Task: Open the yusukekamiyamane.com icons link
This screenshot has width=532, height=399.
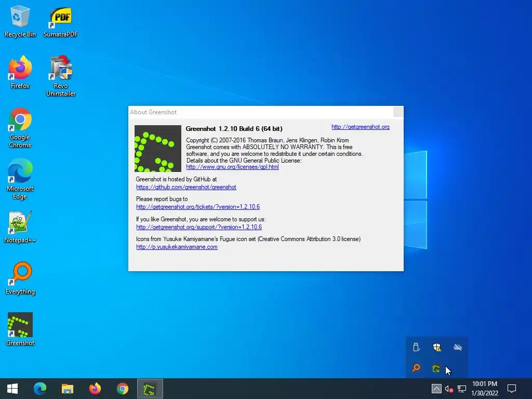Action: pyautogui.click(x=177, y=247)
